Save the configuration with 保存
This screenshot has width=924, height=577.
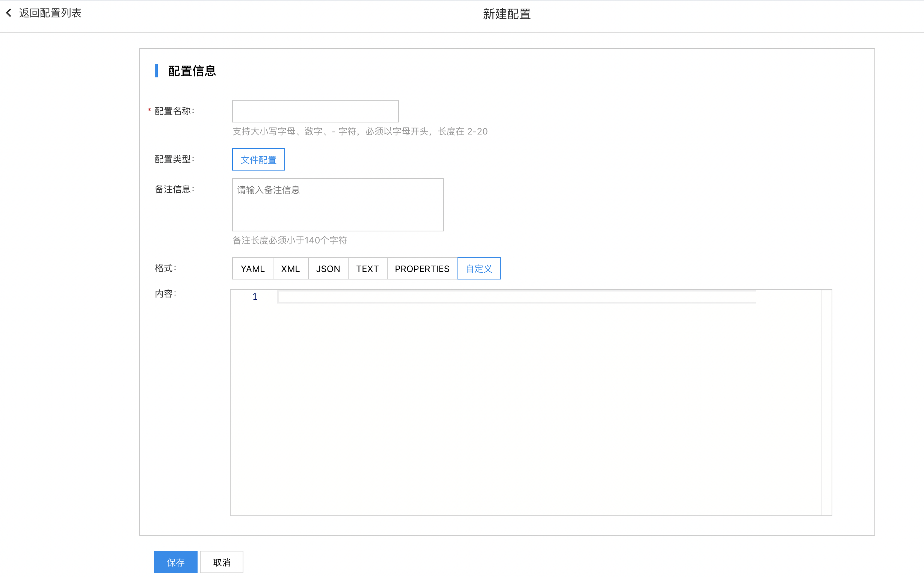click(x=175, y=562)
